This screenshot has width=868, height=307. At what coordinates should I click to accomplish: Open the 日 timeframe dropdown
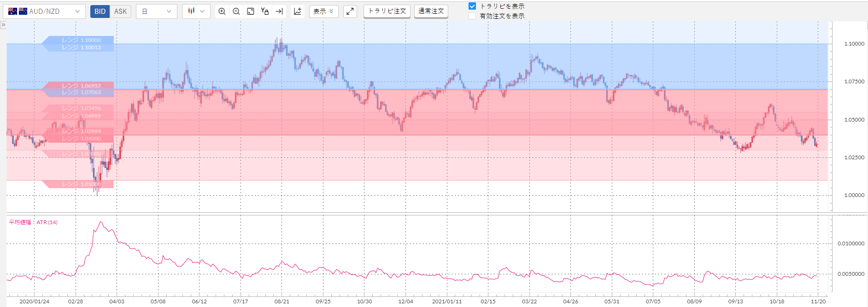tap(157, 12)
